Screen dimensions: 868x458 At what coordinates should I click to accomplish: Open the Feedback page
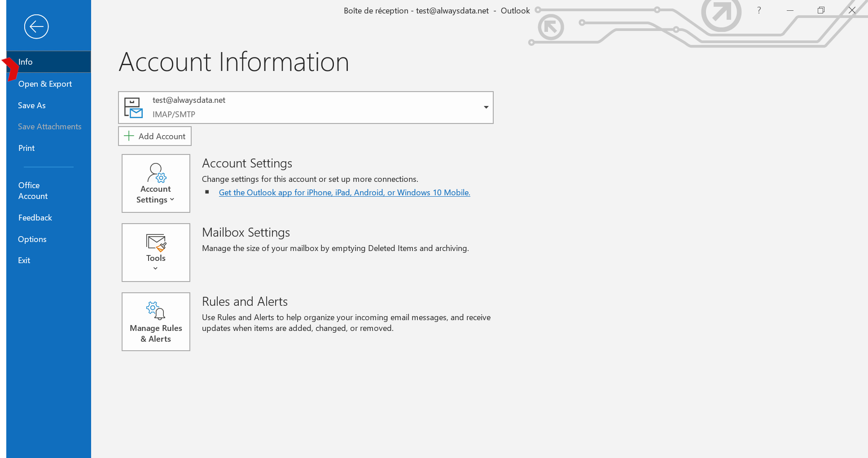[48, 218]
